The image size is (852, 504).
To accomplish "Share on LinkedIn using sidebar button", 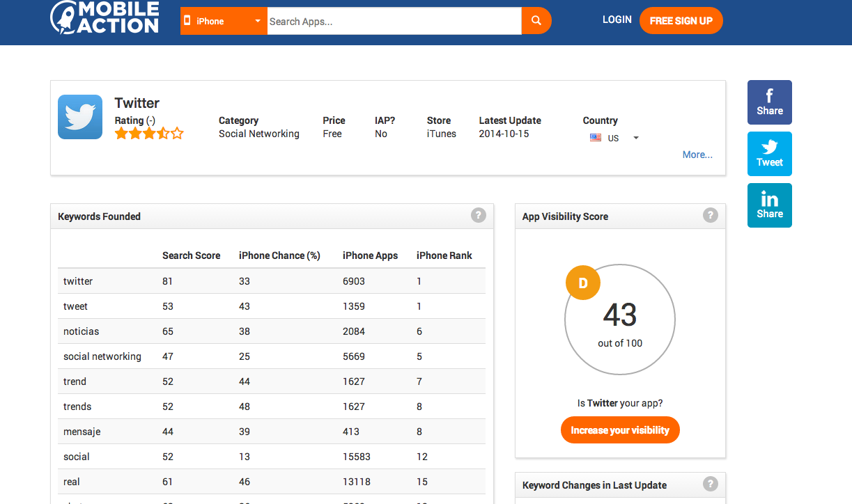I will tap(769, 205).
